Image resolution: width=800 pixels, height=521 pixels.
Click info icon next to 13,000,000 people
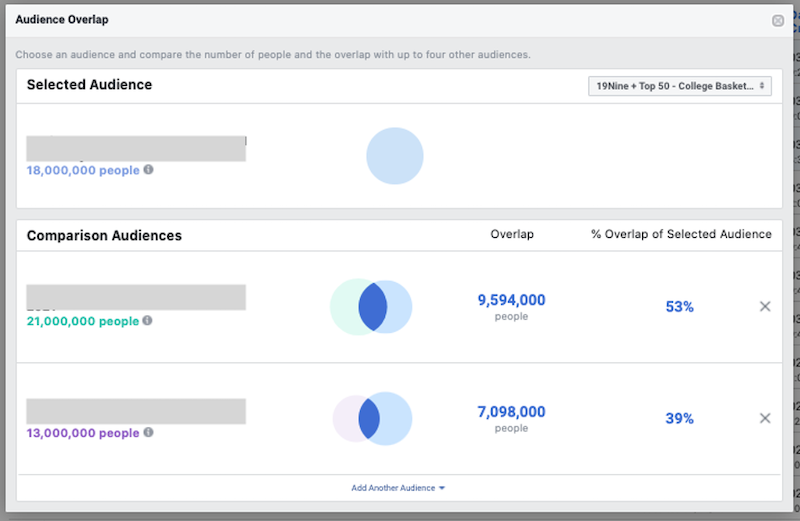tap(148, 432)
